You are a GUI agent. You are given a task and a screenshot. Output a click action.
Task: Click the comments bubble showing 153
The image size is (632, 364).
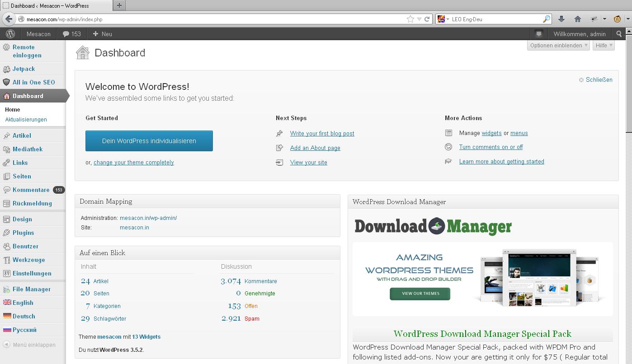pyautogui.click(x=71, y=34)
